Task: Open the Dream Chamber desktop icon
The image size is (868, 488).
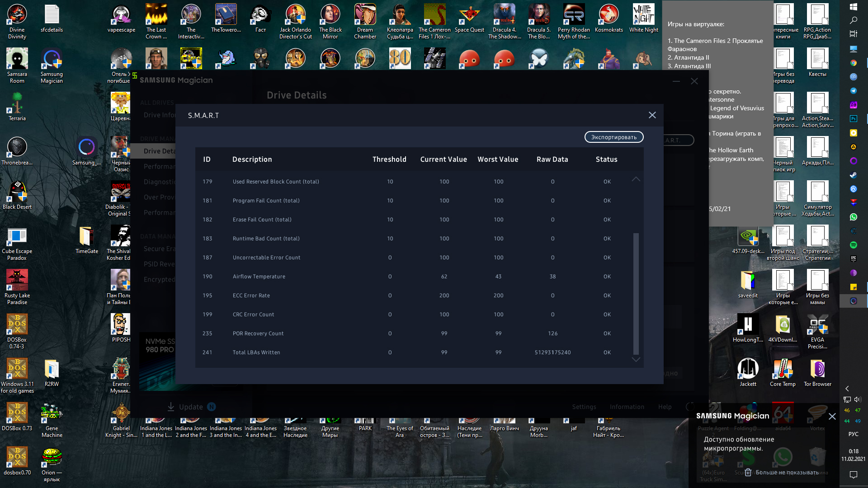Action: [x=365, y=22]
